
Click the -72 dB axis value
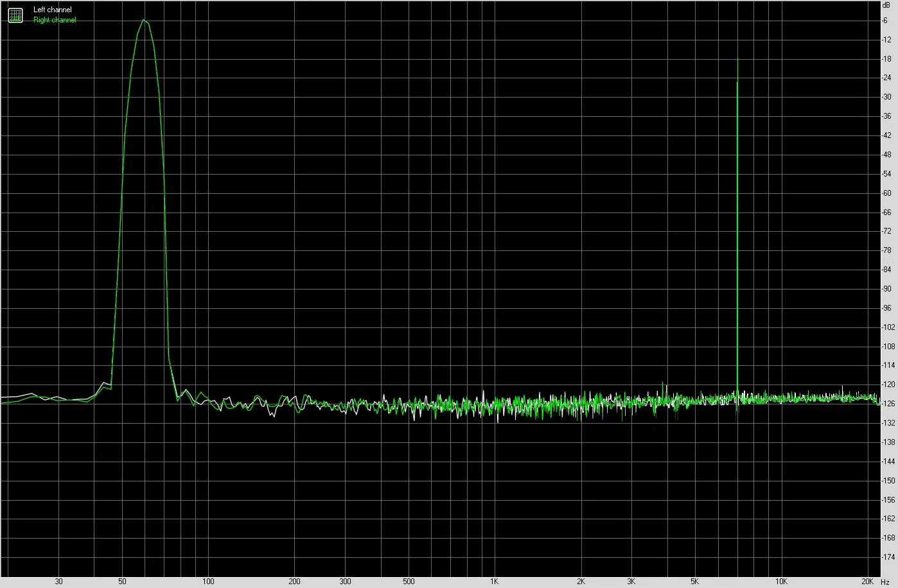886,231
